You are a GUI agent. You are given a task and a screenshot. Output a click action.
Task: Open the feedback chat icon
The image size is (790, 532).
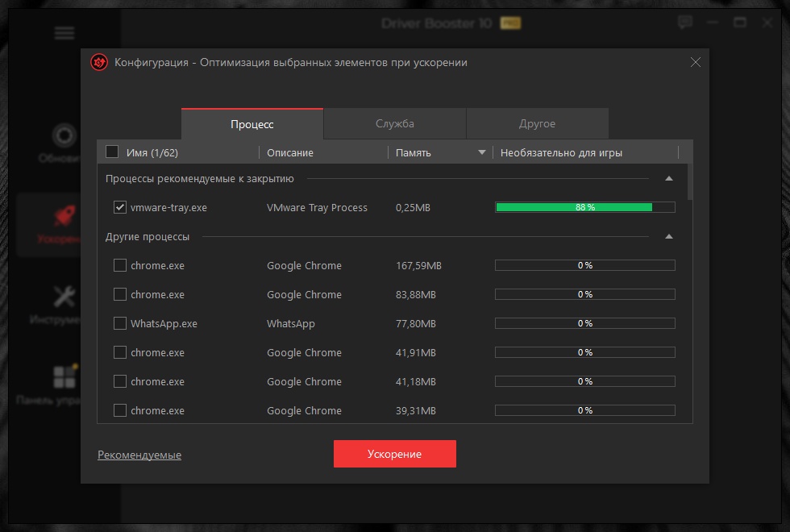(684, 22)
